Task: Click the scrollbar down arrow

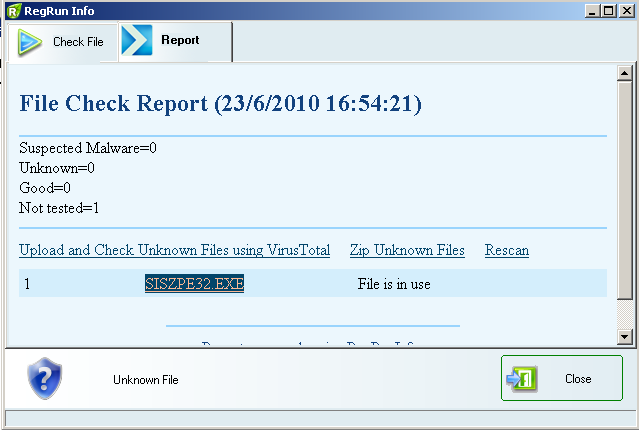Action: click(625, 337)
